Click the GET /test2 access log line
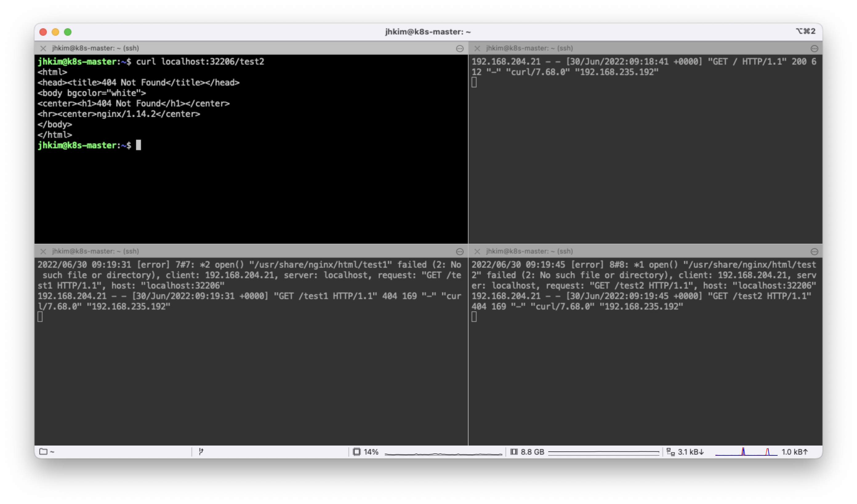The image size is (857, 504). tap(641, 302)
